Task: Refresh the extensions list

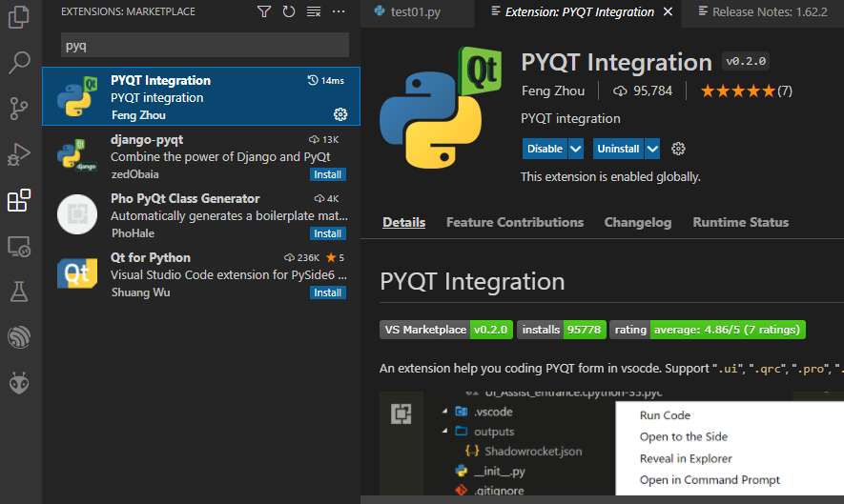Action: (x=289, y=11)
